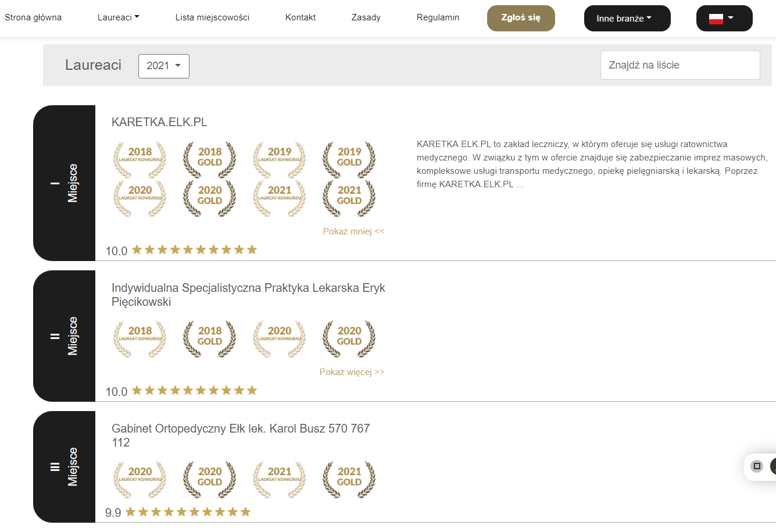Collapse badges with Pokaż mniej

pos(354,231)
